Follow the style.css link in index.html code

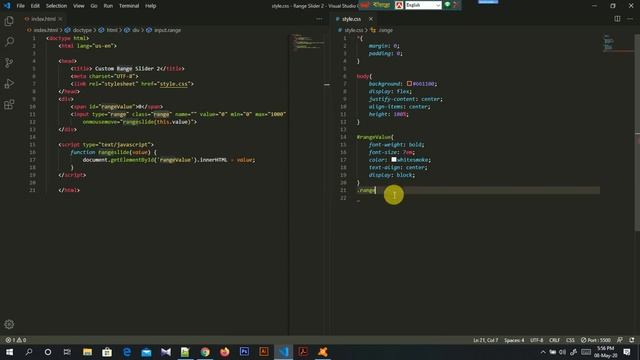tap(173, 84)
